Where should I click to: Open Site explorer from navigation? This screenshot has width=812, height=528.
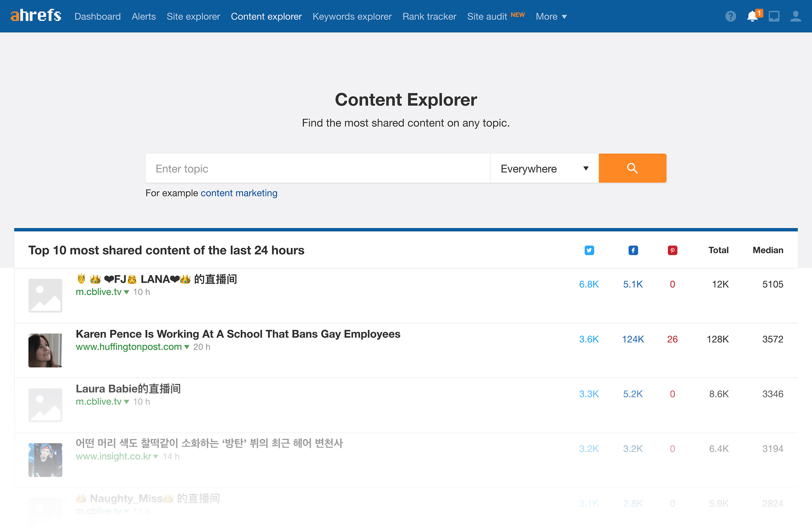click(x=193, y=16)
